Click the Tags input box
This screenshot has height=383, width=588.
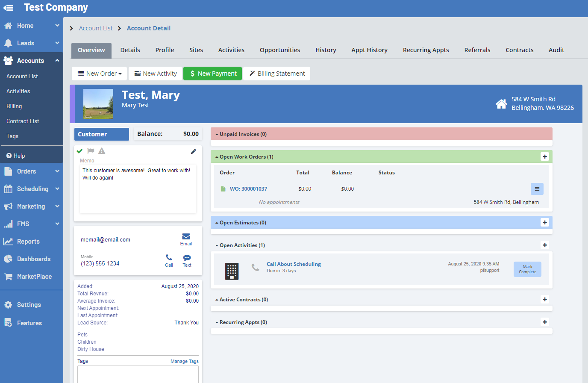click(138, 374)
